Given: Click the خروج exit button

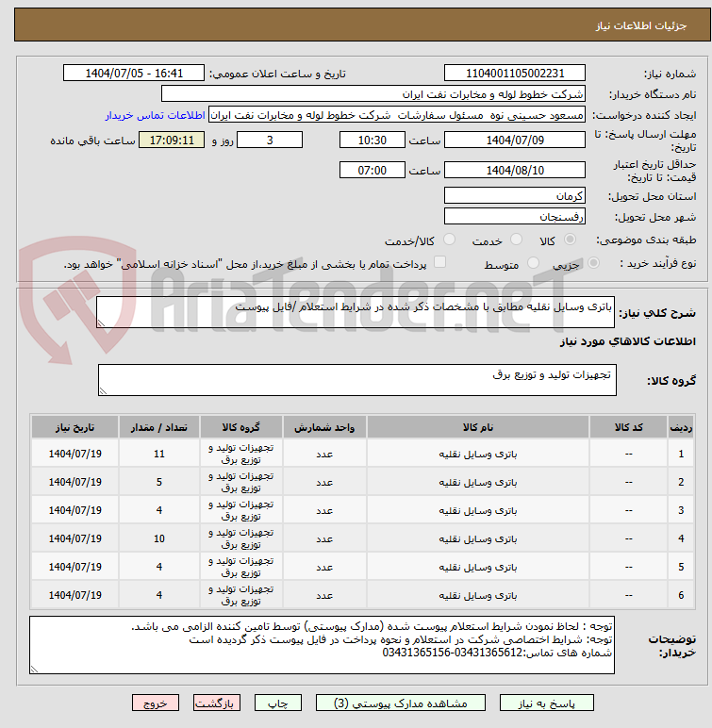Looking at the screenshot, I should [x=155, y=703].
